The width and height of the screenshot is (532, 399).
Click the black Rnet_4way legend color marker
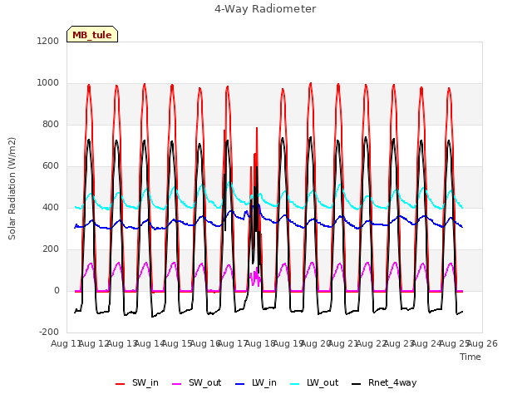tap(357, 384)
